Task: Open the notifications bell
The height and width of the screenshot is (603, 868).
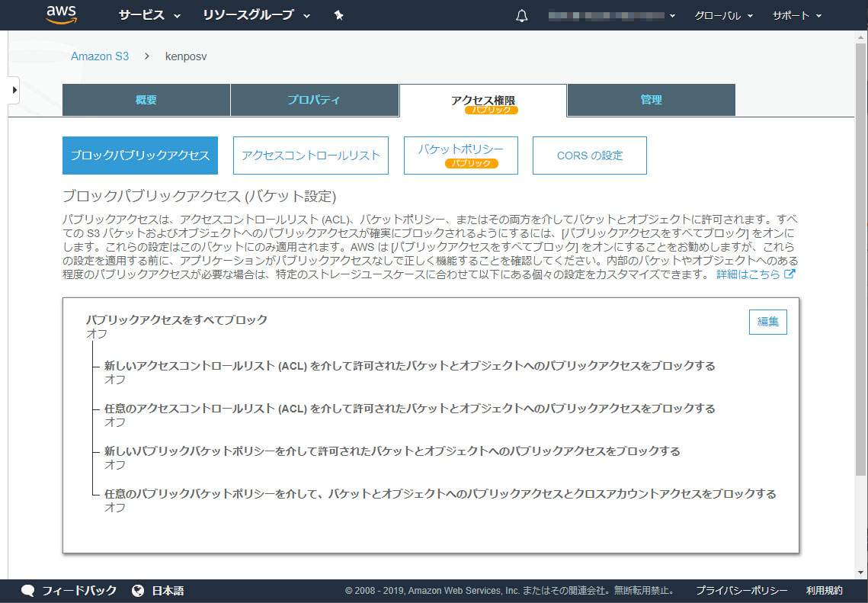Action: 521,15
